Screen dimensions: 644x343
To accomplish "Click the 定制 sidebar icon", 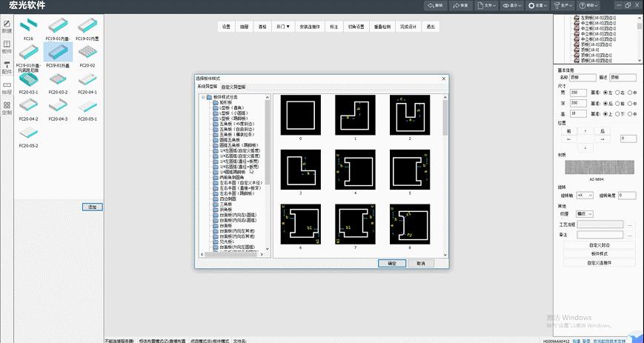I will pyautogui.click(x=7, y=107).
